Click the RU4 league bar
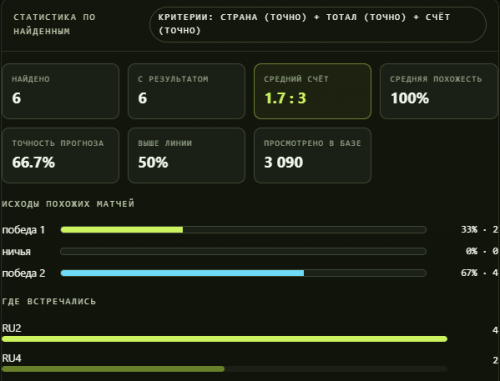The height and width of the screenshot is (381, 500). [x=224, y=369]
